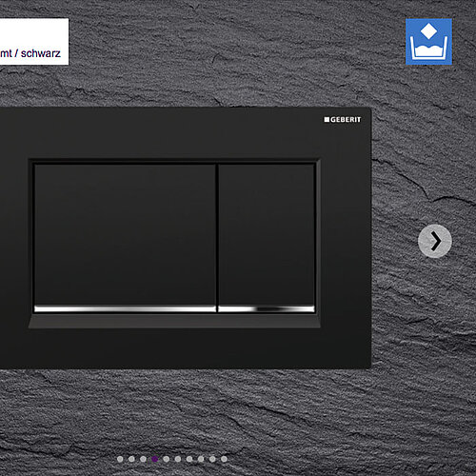Select the second carousel dot

click(x=131, y=459)
